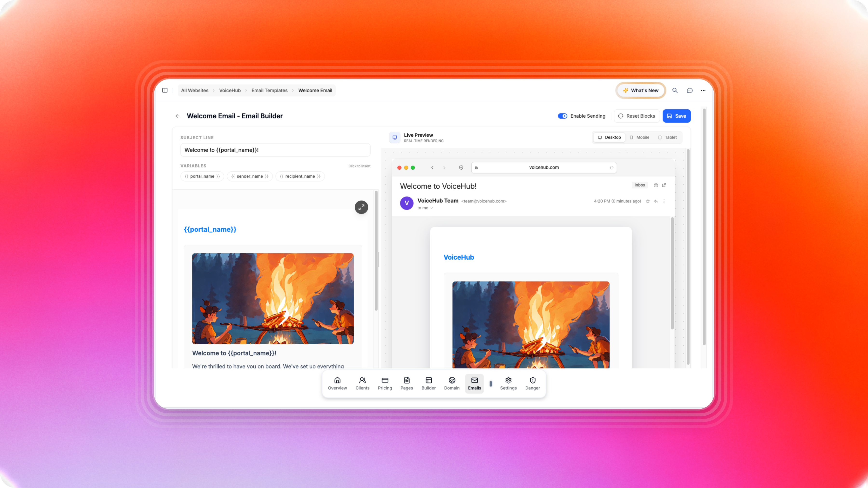The width and height of the screenshot is (868, 488).
Task: Open the three-dot more menu
Action: tap(703, 90)
